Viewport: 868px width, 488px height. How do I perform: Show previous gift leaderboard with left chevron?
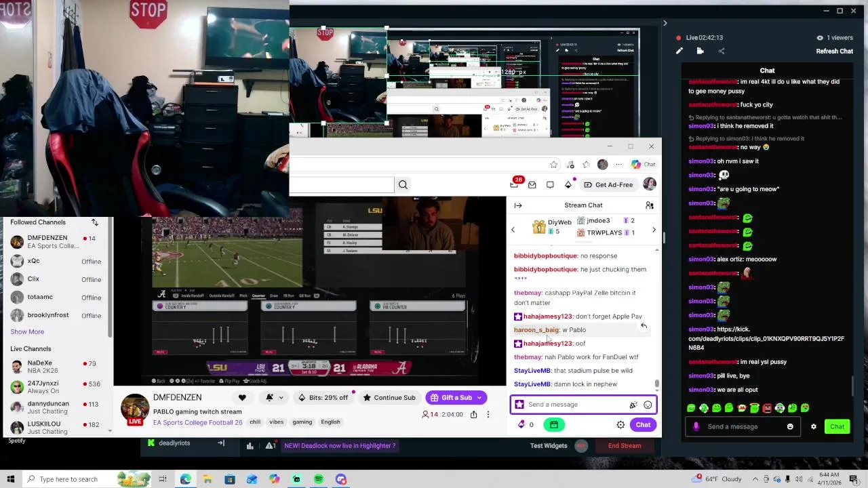(x=513, y=230)
